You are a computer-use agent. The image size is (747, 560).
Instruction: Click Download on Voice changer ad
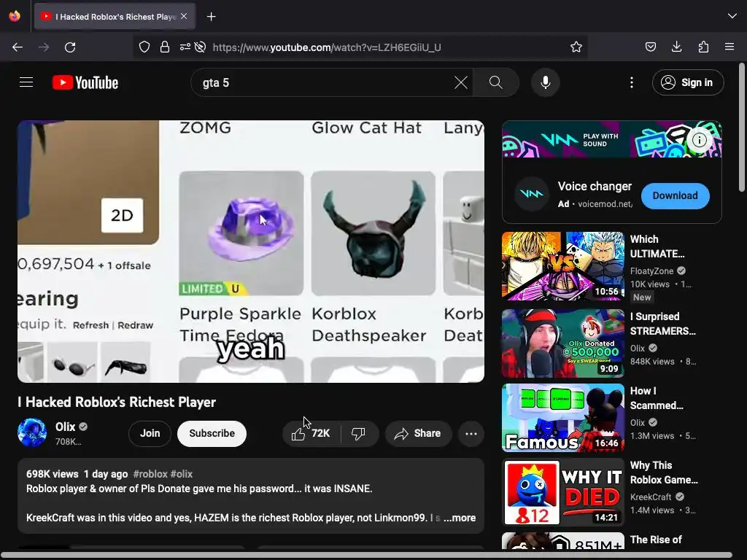[675, 195]
